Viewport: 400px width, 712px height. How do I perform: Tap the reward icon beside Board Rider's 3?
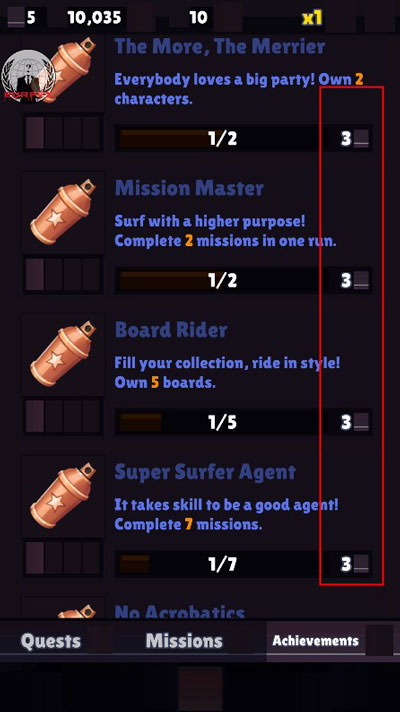pyautogui.click(x=361, y=422)
